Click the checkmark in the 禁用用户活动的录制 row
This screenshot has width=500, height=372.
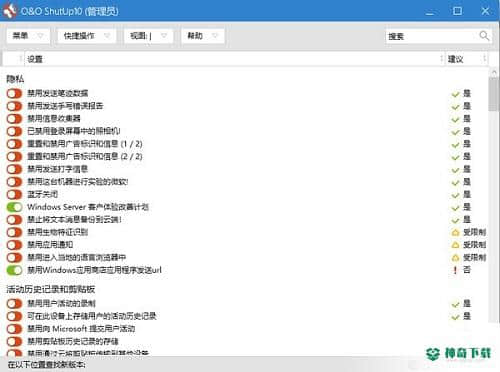pyautogui.click(x=455, y=304)
